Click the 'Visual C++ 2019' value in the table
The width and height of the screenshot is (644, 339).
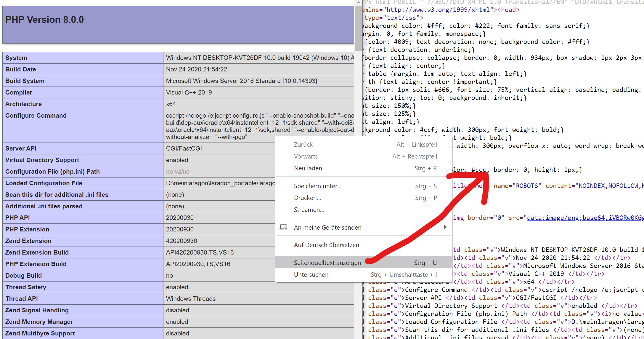pyautogui.click(x=189, y=92)
